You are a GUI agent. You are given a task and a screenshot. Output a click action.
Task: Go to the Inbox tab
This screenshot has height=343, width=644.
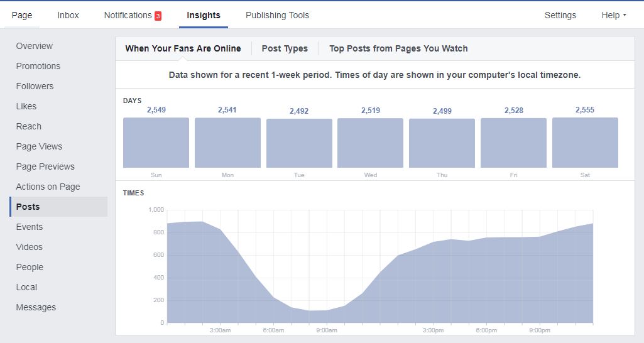[x=68, y=15]
